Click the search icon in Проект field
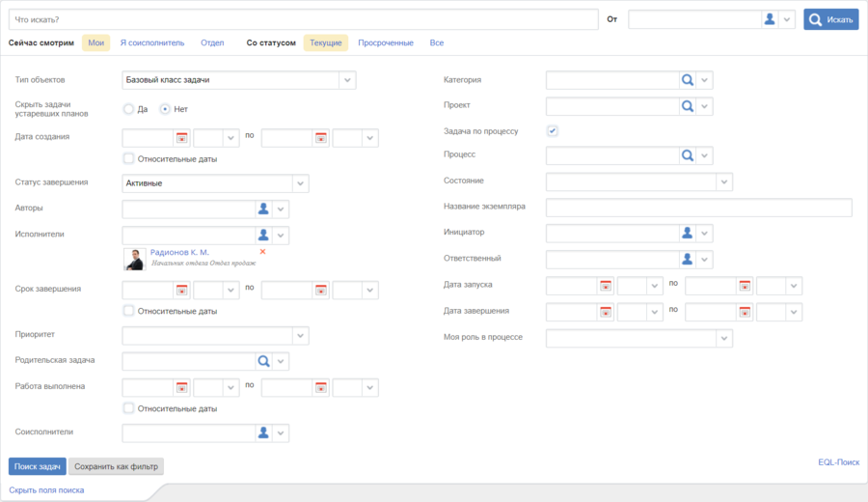The width and height of the screenshot is (868, 502). [688, 105]
